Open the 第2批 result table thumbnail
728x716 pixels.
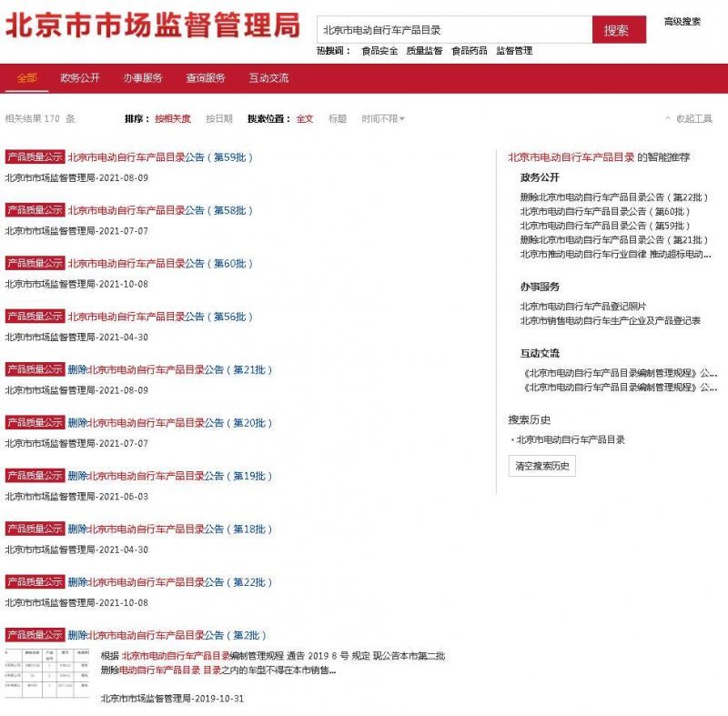pos(46,673)
